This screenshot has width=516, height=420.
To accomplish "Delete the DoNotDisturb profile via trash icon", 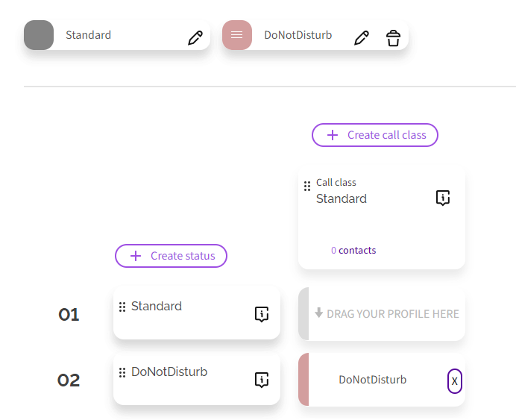I will (x=393, y=38).
